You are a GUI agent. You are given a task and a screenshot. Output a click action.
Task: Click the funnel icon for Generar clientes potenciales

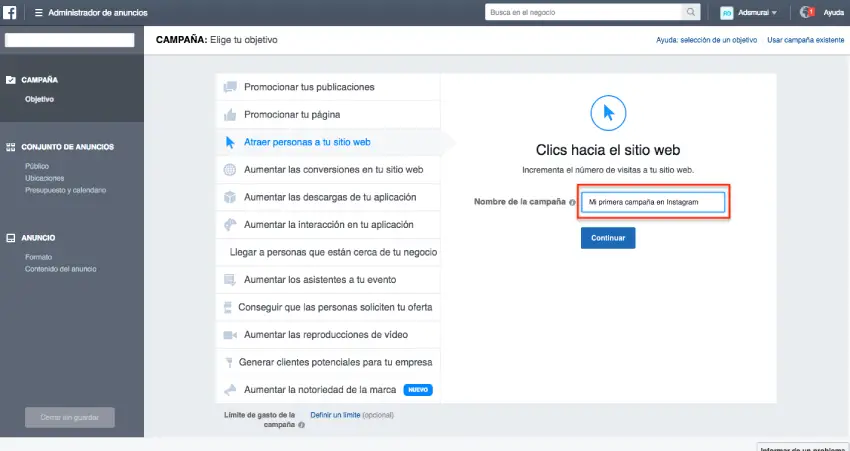tap(228, 362)
